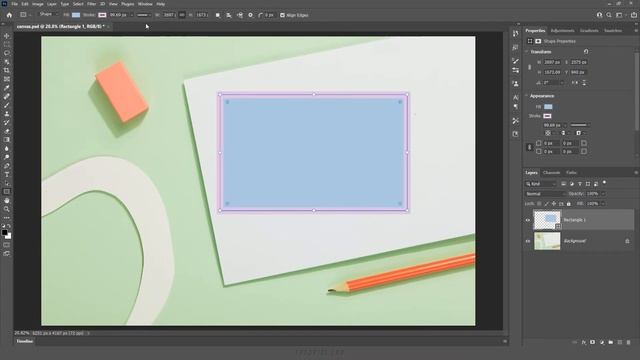Select Rectangle 1 layer thumbnail
The height and width of the screenshot is (360, 640).
pyautogui.click(x=547, y=220)
